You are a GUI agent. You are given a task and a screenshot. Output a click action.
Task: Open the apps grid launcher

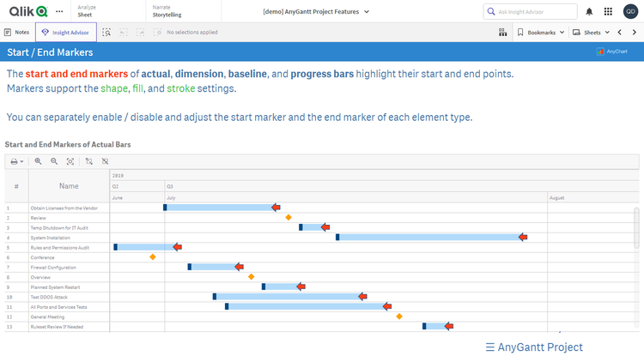tap(609, 12)
